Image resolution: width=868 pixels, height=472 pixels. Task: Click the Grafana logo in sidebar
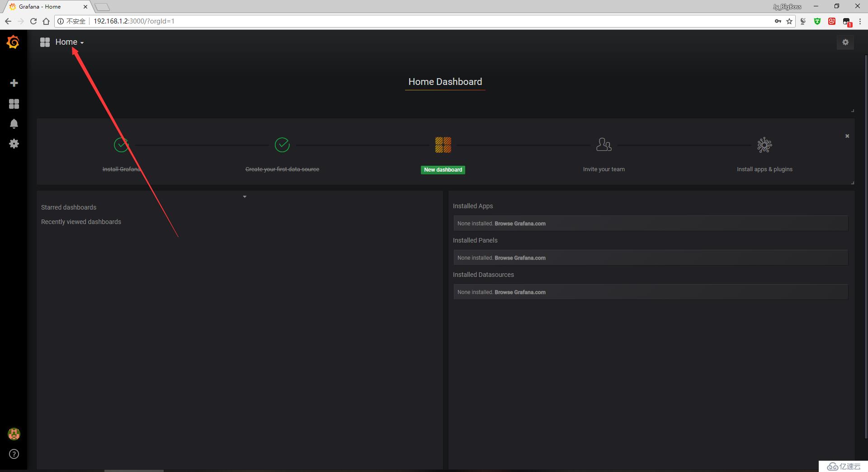(13, 42)
